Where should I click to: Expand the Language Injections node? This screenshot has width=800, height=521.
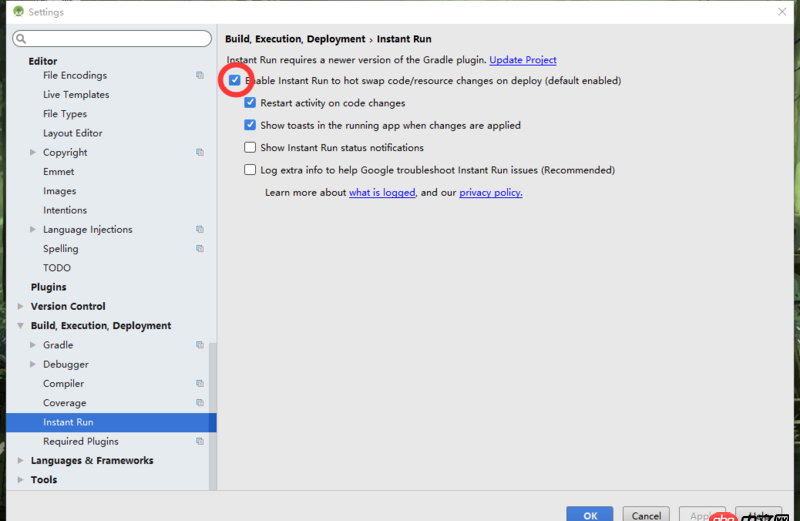coord(33,229)
